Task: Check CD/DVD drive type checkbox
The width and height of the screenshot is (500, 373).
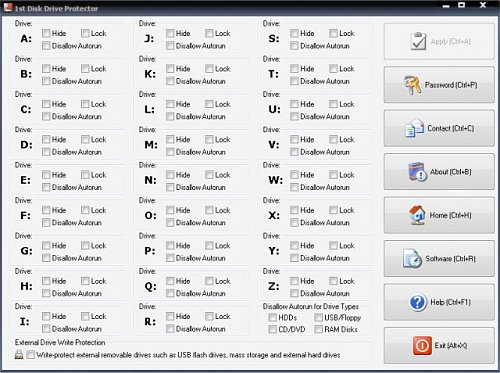Action: (x=273, y=329)
